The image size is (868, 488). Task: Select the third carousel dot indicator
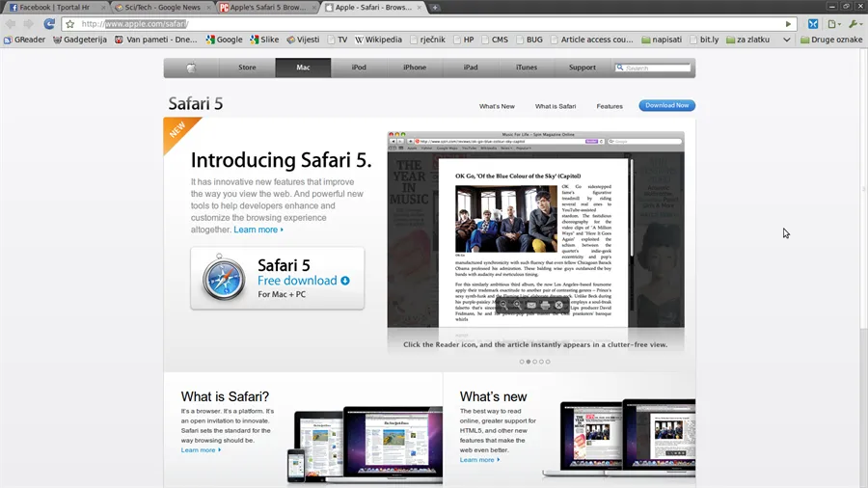534,362
